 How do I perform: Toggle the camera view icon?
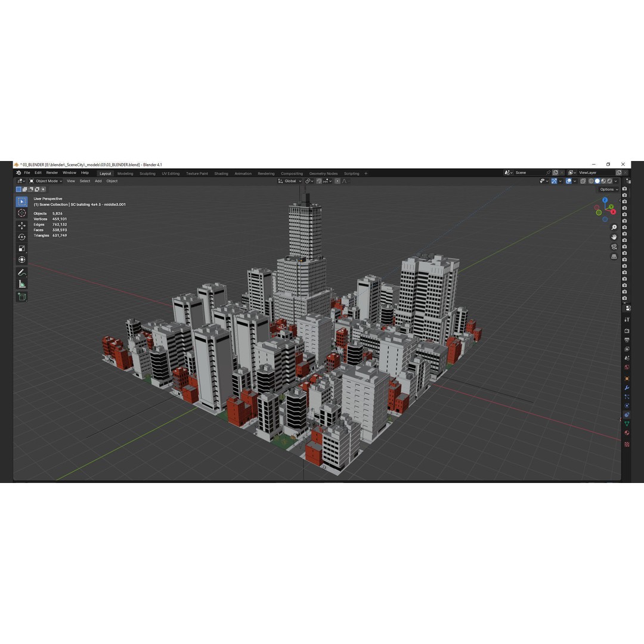pyautogui.click(x=614, y=247)
